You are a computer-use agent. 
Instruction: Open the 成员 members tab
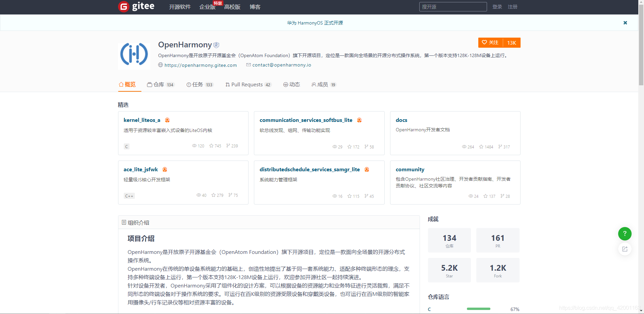(324, 85)
